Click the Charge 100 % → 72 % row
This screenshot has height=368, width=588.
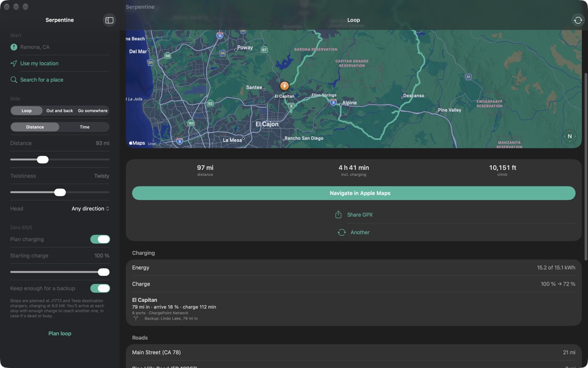point(354,284)
